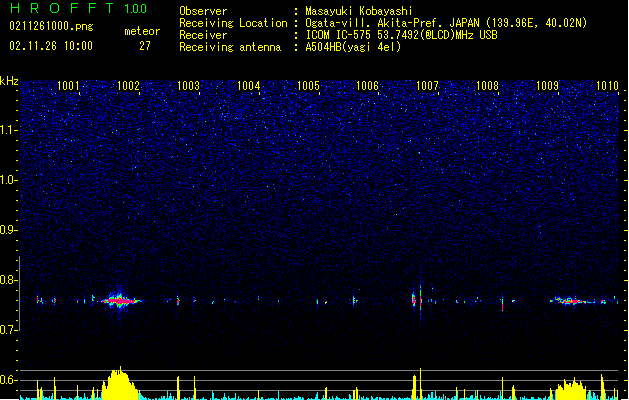
Task: Click the meteor label
Action: 142,31
